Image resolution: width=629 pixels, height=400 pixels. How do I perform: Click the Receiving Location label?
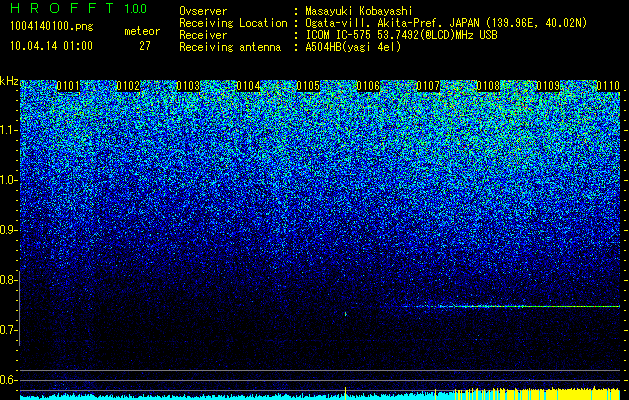[x=233, y=23]
